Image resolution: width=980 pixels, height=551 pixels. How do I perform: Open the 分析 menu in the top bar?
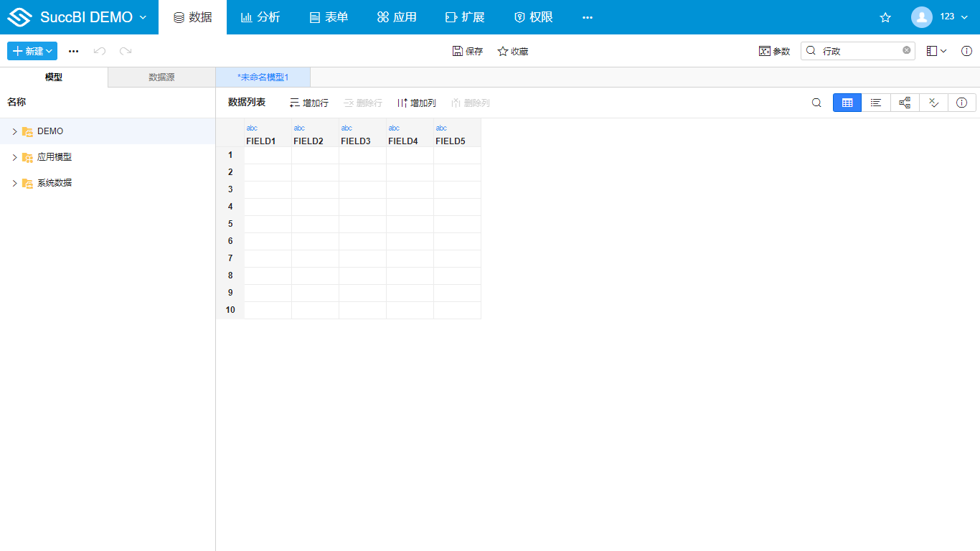tap(260, 17)
